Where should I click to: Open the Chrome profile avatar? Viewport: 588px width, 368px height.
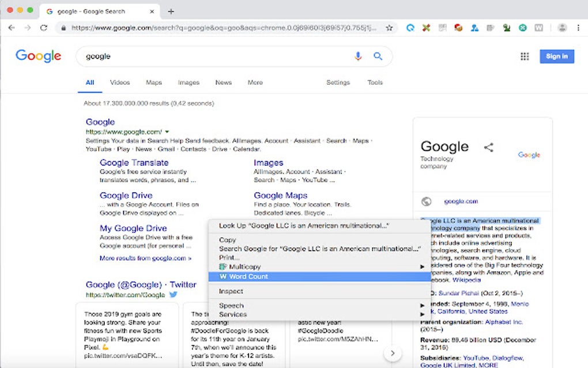(562, 28)
